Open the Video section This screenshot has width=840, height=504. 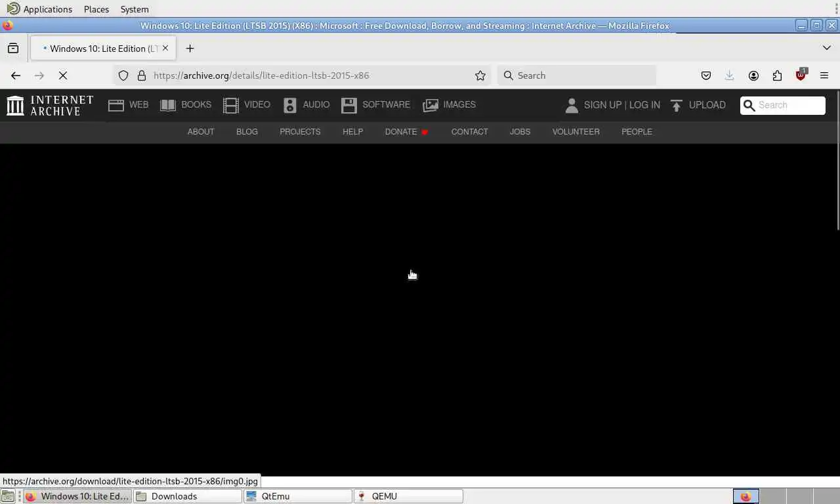[247, 105]
